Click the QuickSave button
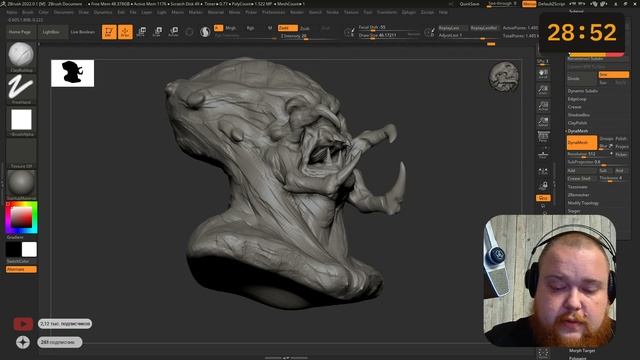 click(x=469, y=4)
